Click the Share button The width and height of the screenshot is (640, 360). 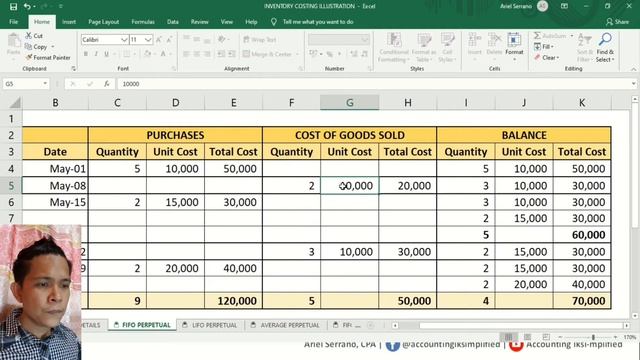click(618, 22)
